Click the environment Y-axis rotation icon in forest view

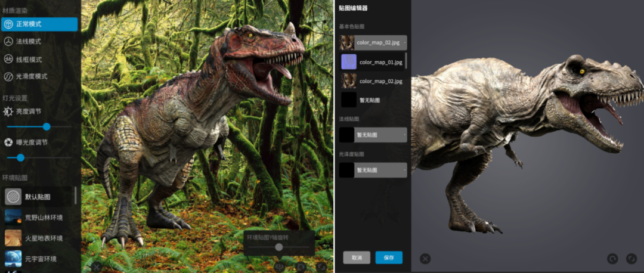tap(279, 266)
